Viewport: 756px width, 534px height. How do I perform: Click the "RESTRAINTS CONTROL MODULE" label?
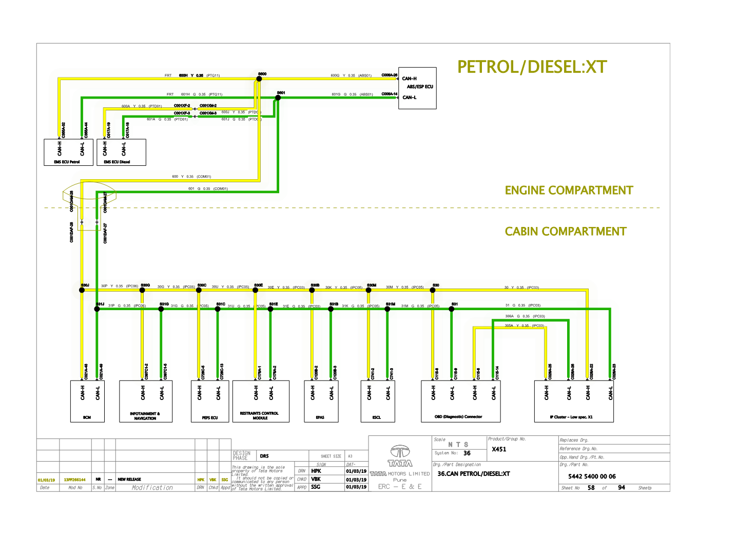(x=260, y=415)
